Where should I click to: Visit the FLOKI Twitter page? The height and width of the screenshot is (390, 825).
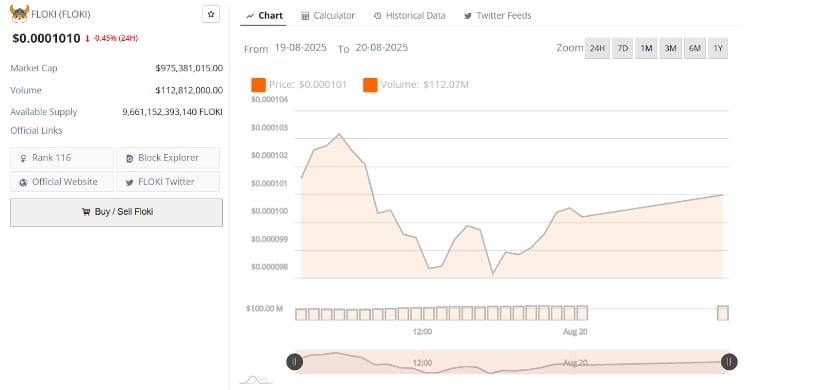pos(168,182)
